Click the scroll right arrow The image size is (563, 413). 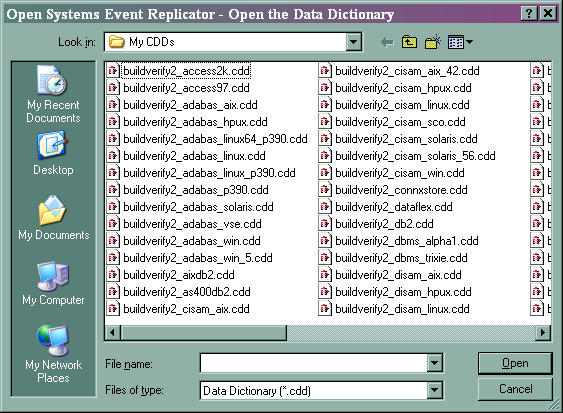543,333
